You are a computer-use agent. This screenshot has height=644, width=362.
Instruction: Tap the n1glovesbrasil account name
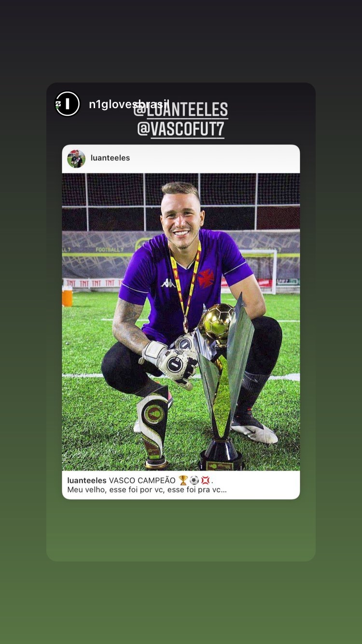coord(129,104)
